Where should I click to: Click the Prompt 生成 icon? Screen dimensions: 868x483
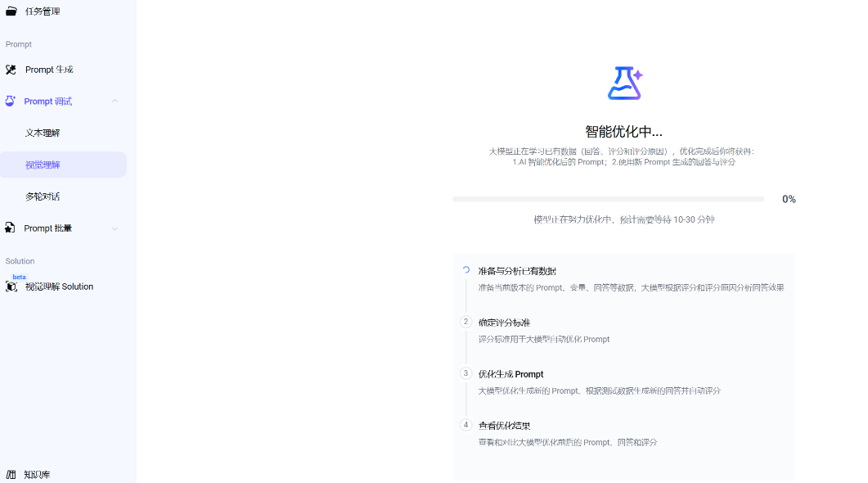coord(11,70)
